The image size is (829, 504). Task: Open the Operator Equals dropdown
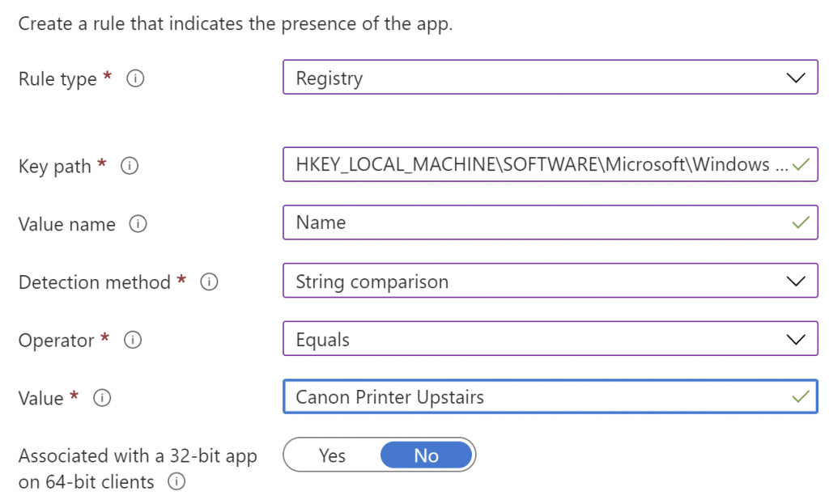pyautogui.click(x=551, y=339)
